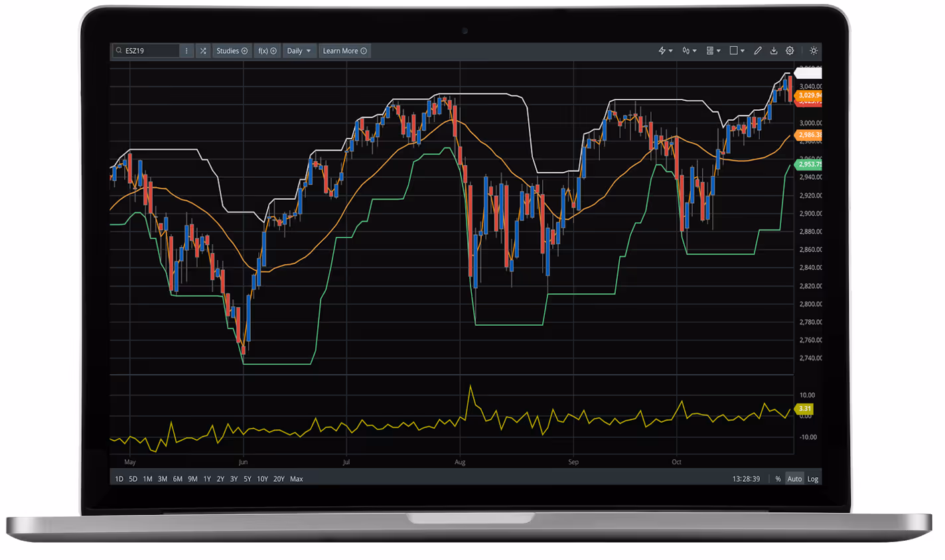Click the ESZ19 symbol search field
945x560 pixels.
click(146, 50)
